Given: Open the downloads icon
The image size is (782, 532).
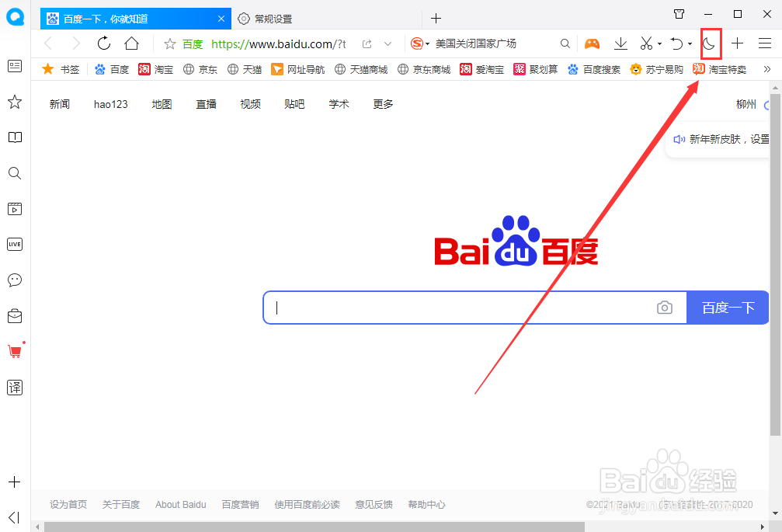Looking at the screenshot, I should coord(620,43).
